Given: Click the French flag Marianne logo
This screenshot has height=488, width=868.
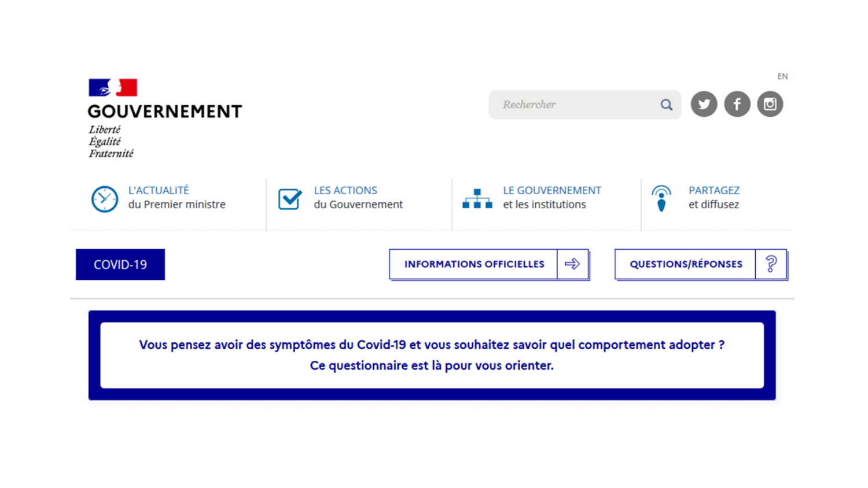Looking at the screenshot, I should [x=113, y=87].
